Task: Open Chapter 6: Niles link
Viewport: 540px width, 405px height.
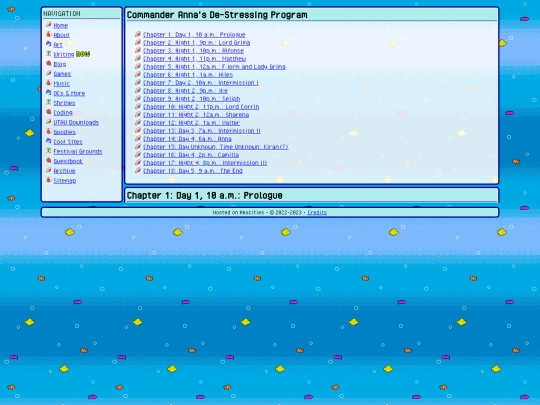Action: (x=188, y=75)
